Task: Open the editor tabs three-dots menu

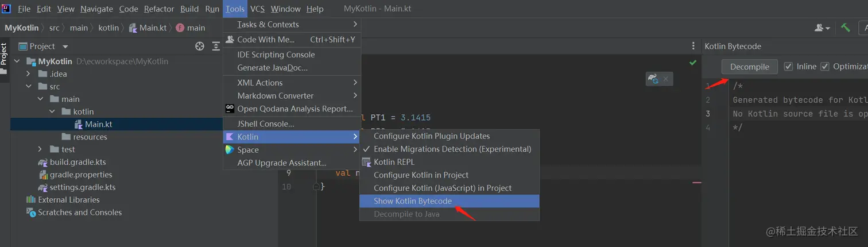Action: coord(693,47)
